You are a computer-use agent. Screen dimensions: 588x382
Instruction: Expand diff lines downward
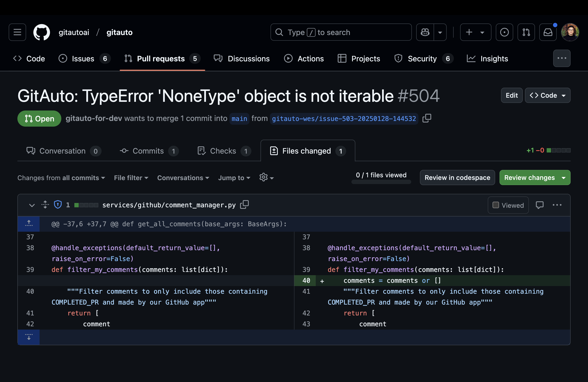pos(29,337)
